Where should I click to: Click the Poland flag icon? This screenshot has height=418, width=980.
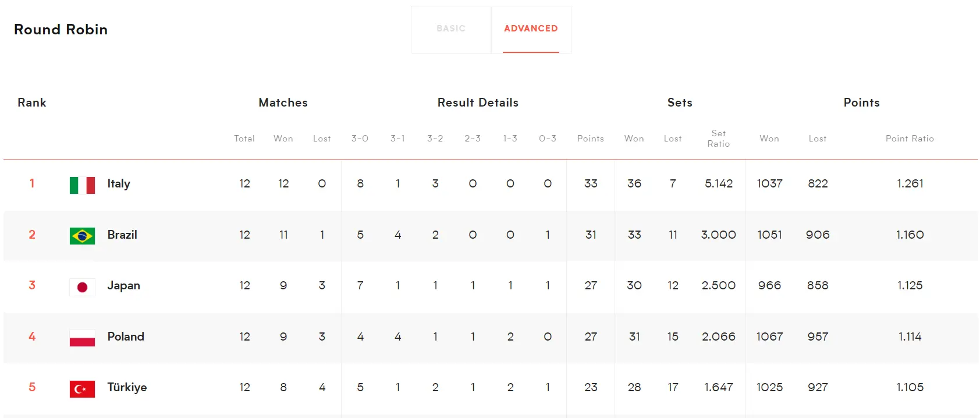82,338
